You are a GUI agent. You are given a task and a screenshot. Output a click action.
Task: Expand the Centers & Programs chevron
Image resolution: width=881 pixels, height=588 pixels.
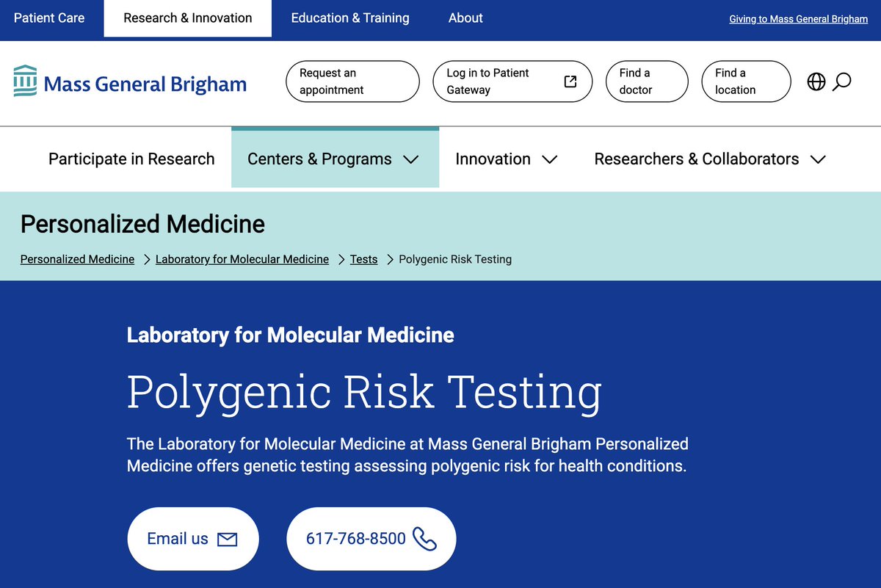411,159
